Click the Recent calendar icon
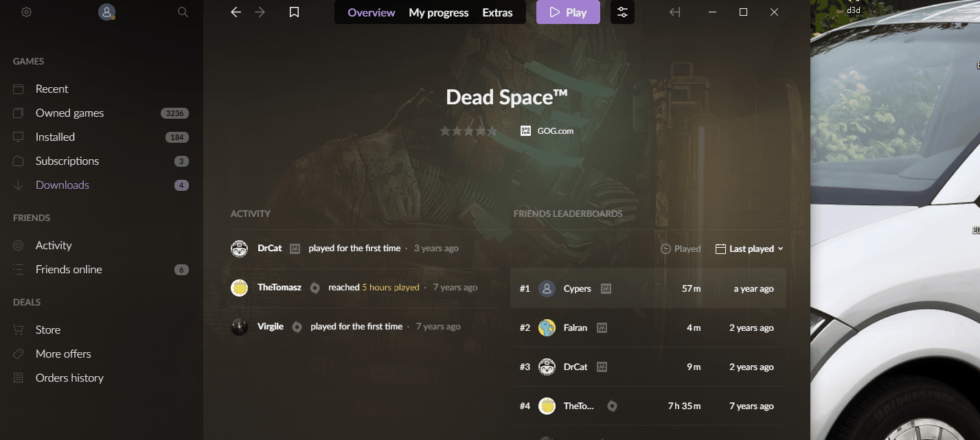This screenshot has width=980, height=440. (x=19, y=89)
